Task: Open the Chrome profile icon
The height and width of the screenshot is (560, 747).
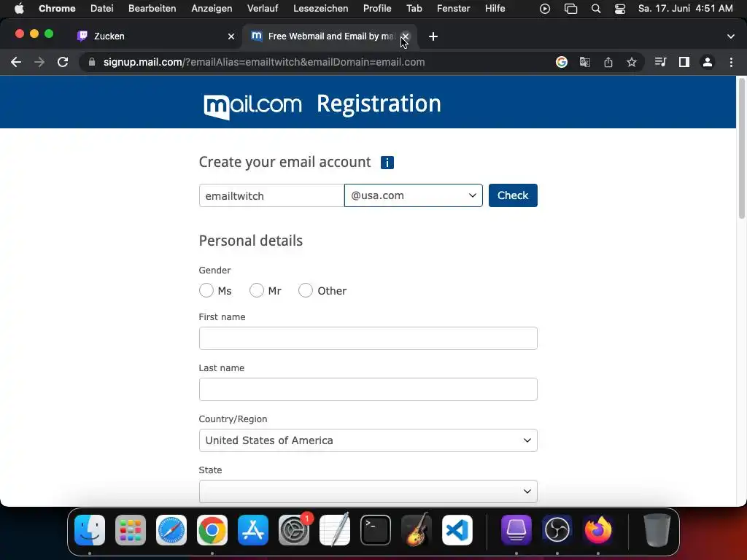Action: click(x=708, y=62)
